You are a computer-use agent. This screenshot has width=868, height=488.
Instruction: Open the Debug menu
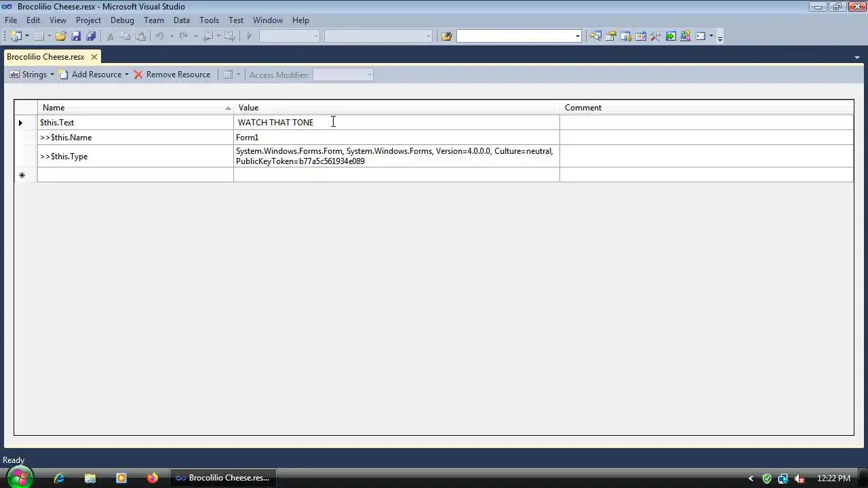click(122, 20)
